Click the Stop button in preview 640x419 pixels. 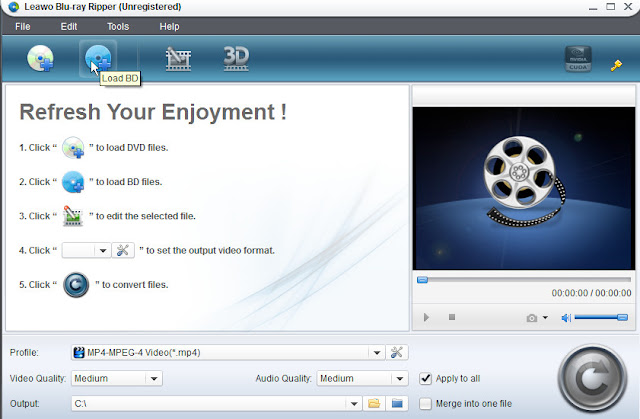(x=452, y=317)
